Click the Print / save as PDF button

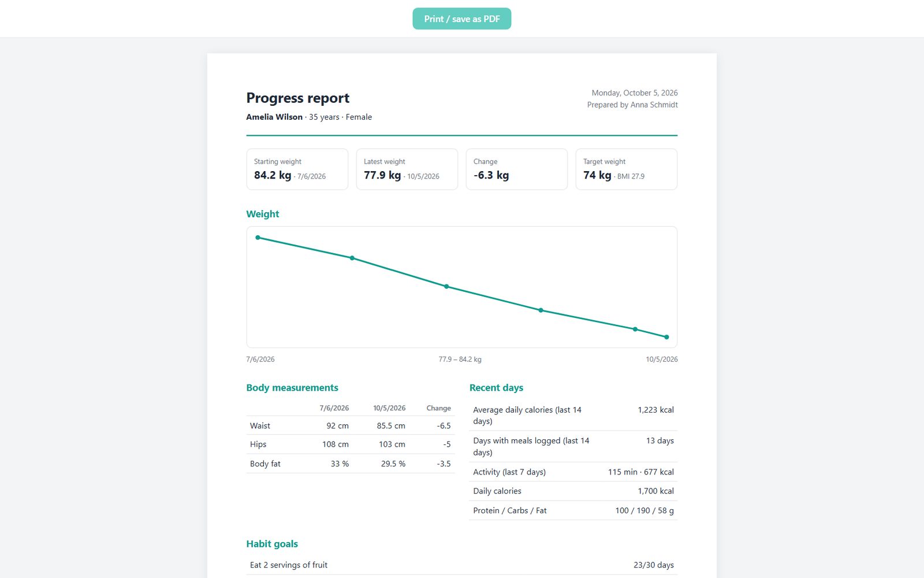click(x=461, y=18)
